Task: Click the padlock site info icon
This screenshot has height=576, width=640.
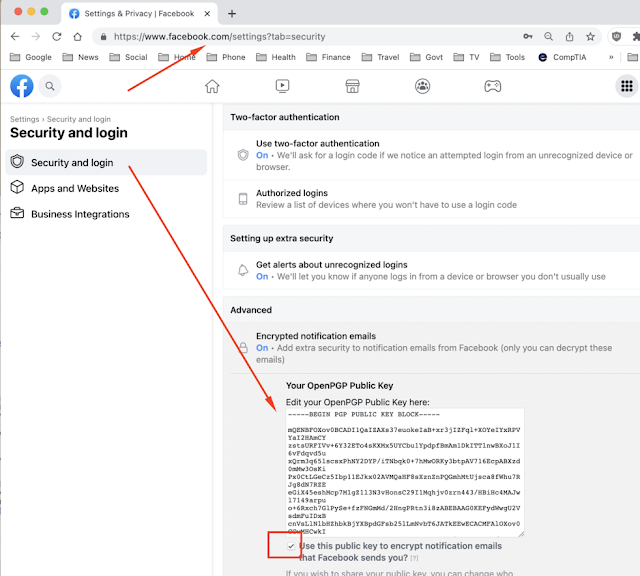Action: (x=104, y=37)
